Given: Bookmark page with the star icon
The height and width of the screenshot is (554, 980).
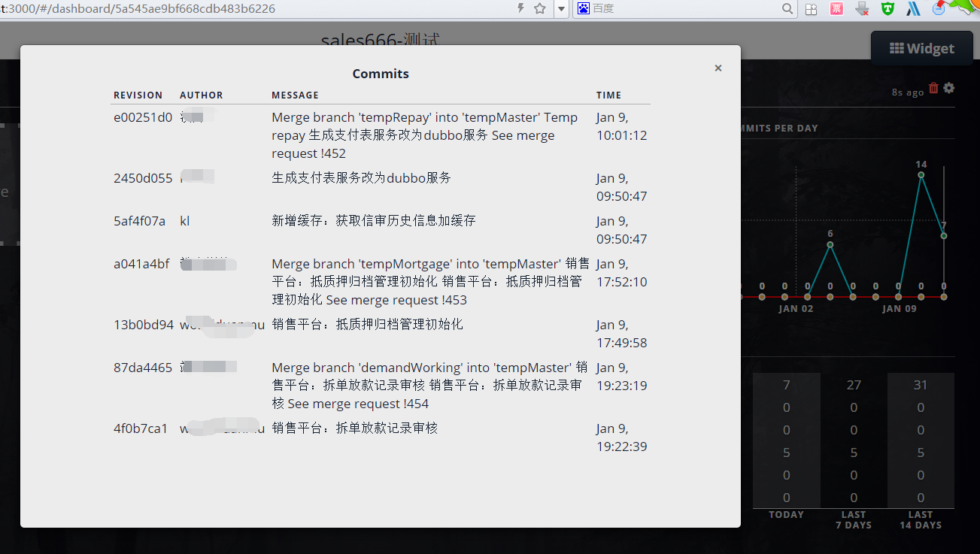Looking at the screenshot, I should (x=539, y=8).
